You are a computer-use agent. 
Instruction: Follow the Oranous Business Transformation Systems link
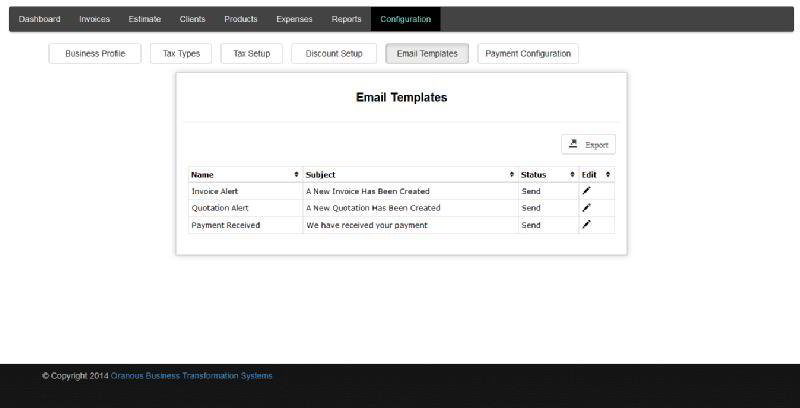(x=191, y=376)
